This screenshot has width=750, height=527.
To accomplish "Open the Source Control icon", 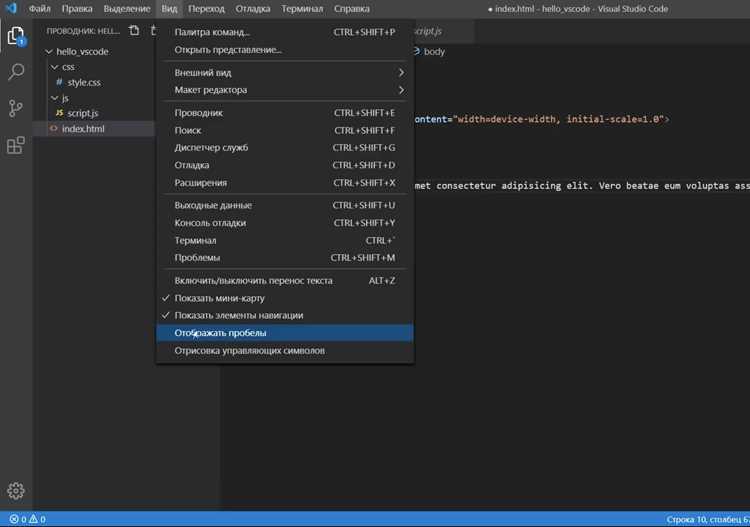I will (16, 109).
